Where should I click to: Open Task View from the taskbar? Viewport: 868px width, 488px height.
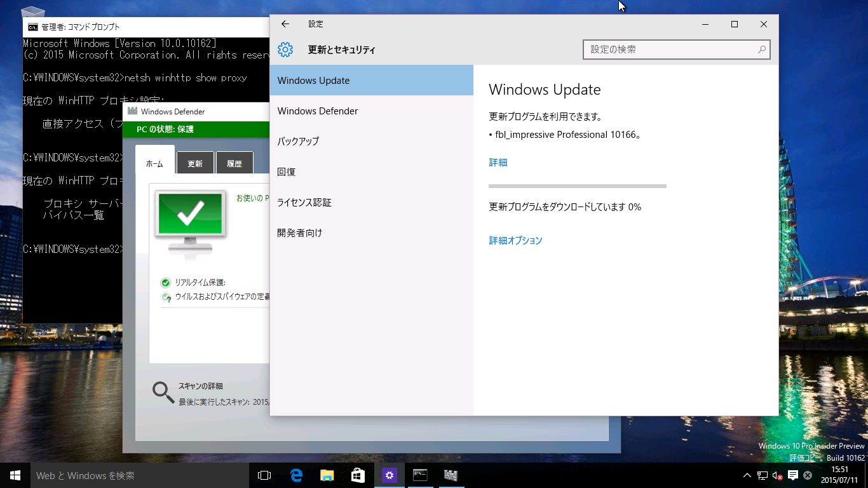click(264, 475)
